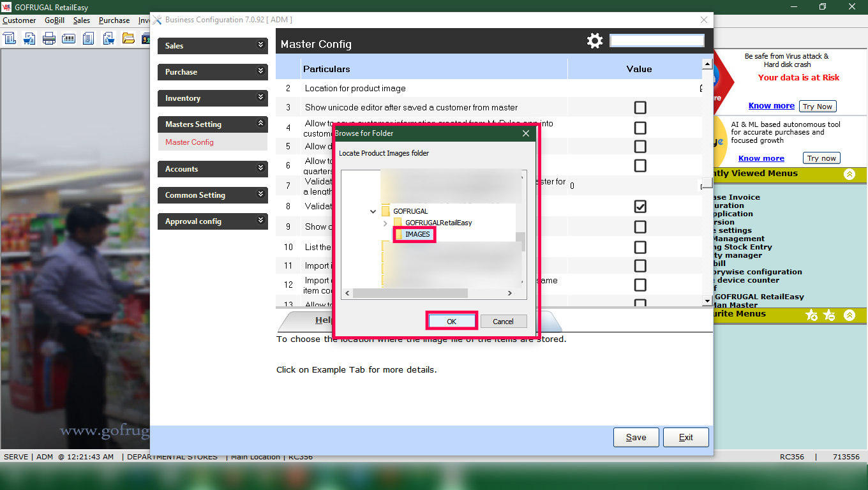Close the Business Configuration window with X
Image resolution: width=868 pixels, height=490 pixels.
click(704, 20)
